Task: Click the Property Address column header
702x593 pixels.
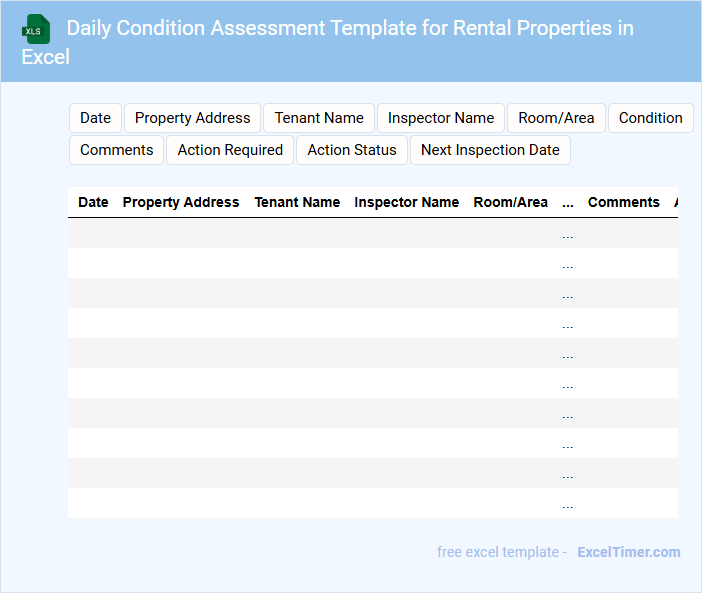Action: coord(181,202)
